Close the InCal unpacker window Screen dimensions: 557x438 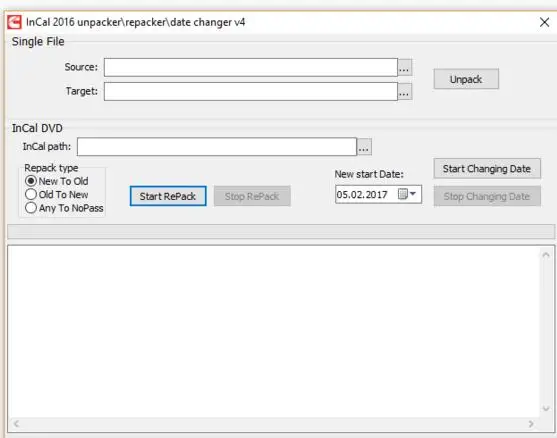click(x=544, y=22)
